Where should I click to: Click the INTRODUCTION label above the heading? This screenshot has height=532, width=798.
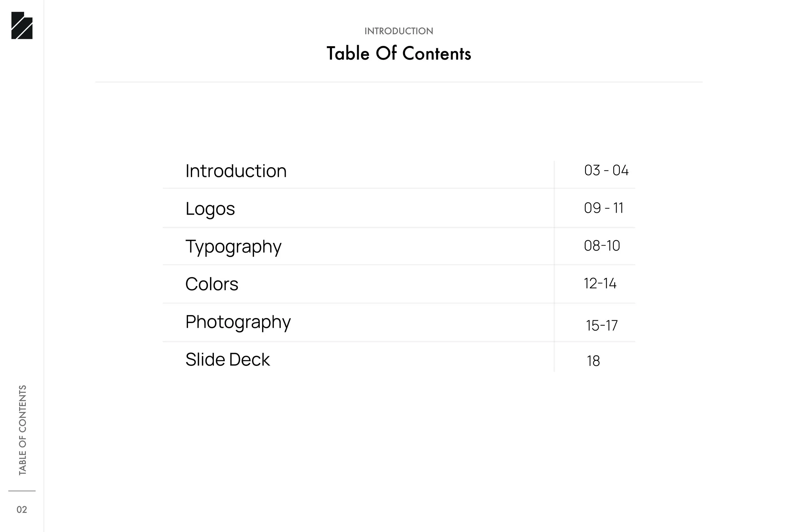(399, 31)
